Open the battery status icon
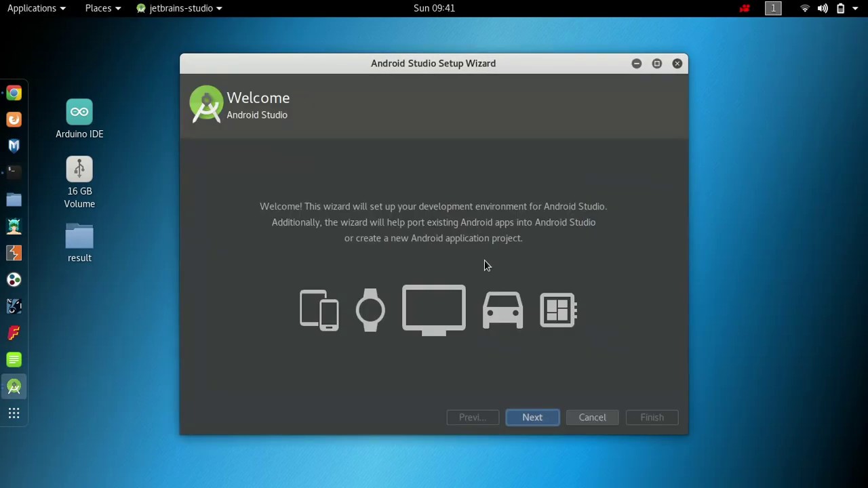The width and height of the screenshot is (868, 488). [x=840, y=8]
